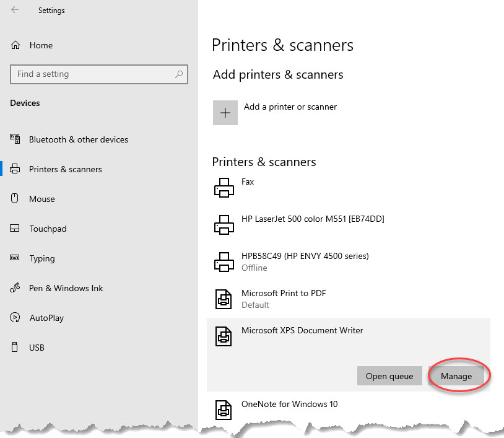Click the back arrow in Settings header

tap(15, 10)
